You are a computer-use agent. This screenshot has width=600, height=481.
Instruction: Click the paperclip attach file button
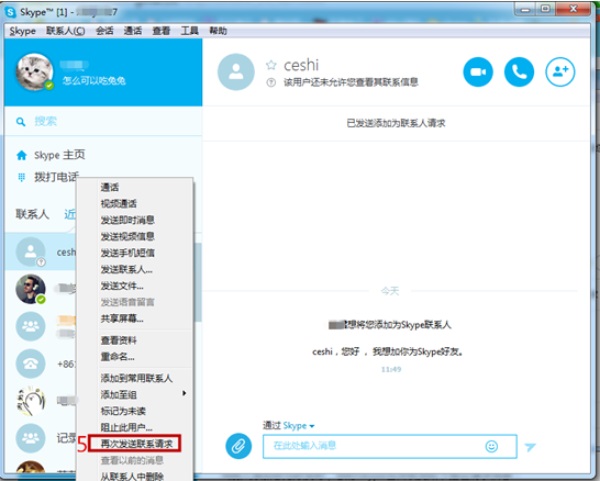pyautogui.click(x=238, y=446)
